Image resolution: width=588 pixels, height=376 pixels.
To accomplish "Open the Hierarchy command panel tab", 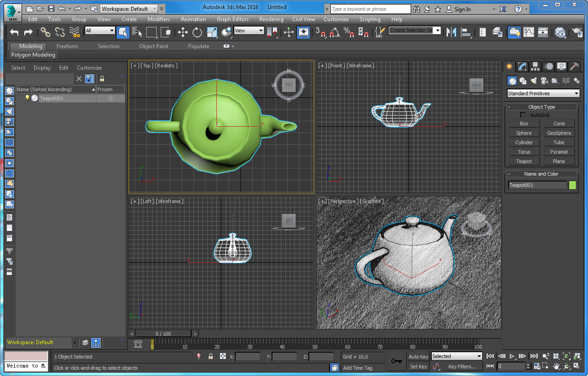I will pyautogui.click(x=535, y=66).
